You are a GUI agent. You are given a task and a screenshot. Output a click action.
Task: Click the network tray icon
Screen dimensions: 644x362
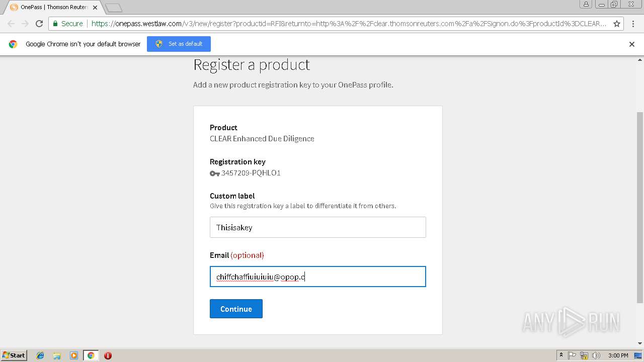(x=584, y=355)
